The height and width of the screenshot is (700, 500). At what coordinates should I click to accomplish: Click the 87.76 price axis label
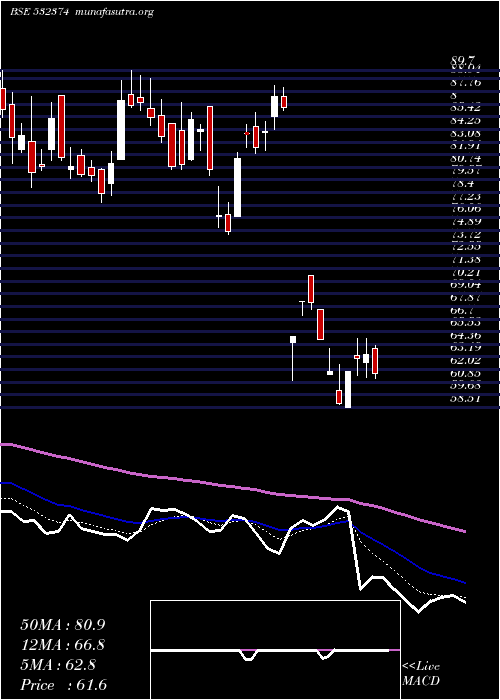(x=465, y=83)
